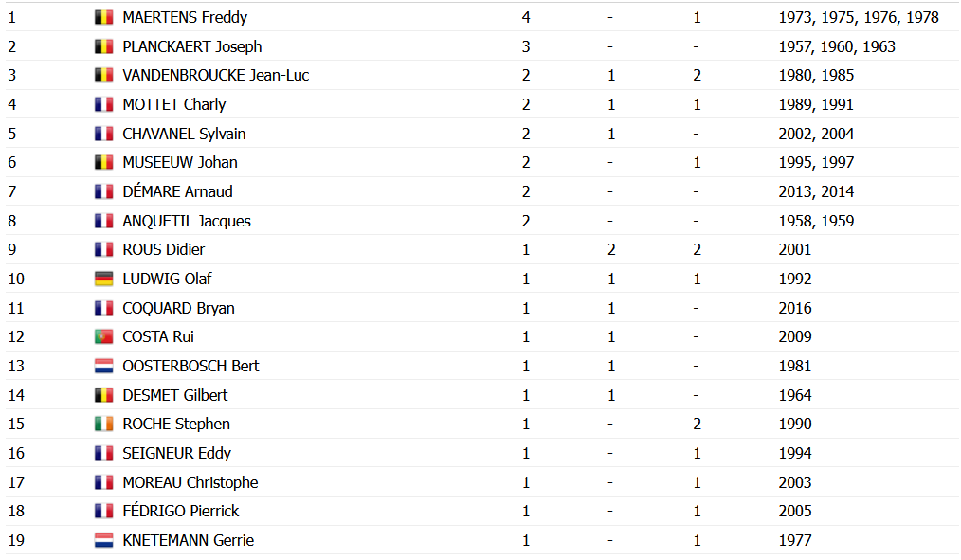The width and height of the screenshot is (961, 560).
Task: Open FÉDRIGO Pierrick's rider page
Action: (x=181, y=511)
